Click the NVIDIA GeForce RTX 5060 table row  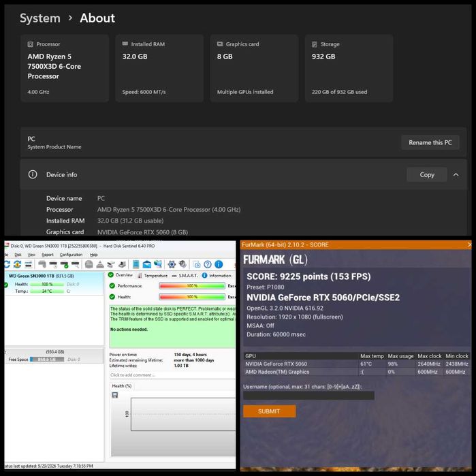click(357, 364)
